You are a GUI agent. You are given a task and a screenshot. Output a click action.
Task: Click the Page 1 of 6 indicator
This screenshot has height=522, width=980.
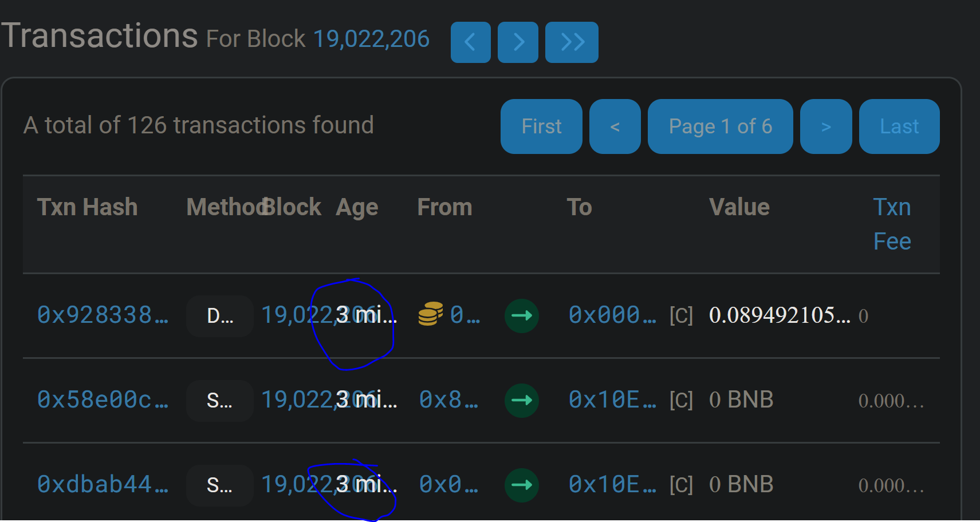pyautogui.click(x=720, y=126)
